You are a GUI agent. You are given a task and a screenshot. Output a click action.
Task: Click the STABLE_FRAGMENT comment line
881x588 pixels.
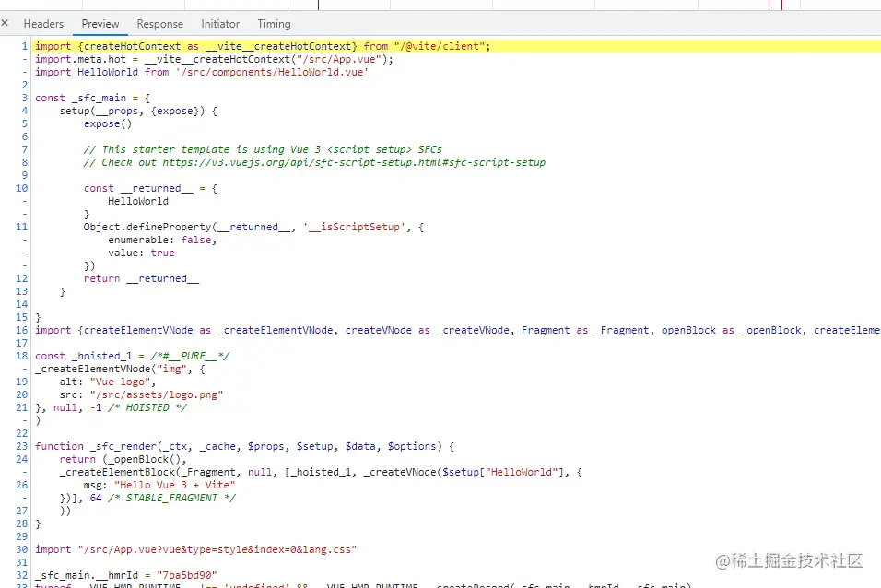pyautogui.click(x=147, y=498)
